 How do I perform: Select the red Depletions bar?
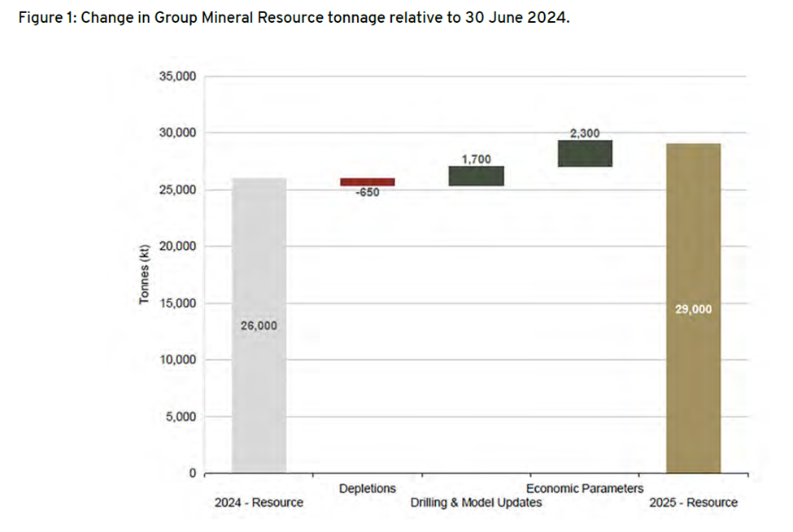click(367, 182)
